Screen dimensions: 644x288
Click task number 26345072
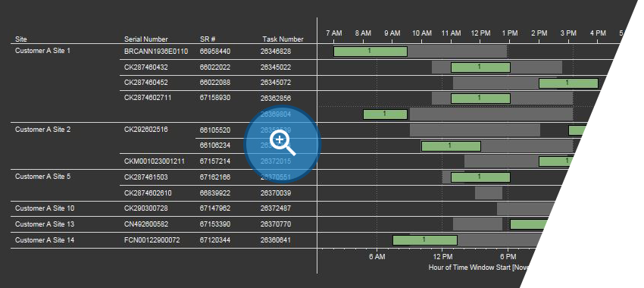pyautogui.click(x=276, y=83)
